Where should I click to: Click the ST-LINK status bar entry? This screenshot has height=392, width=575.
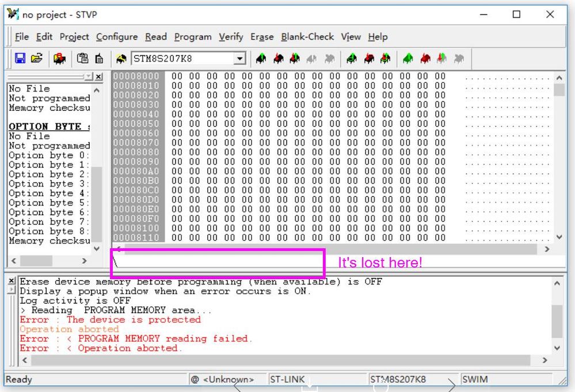[287, 379]
